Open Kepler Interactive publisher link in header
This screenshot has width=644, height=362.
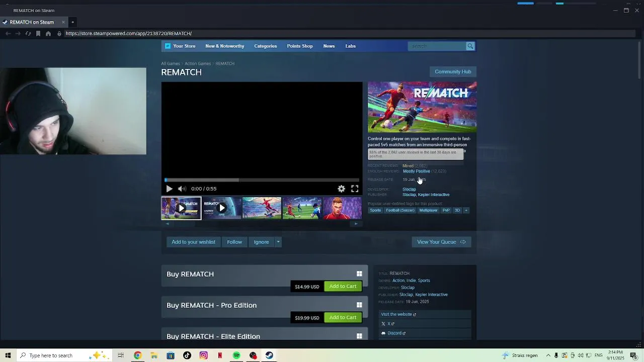click(434, 195)
